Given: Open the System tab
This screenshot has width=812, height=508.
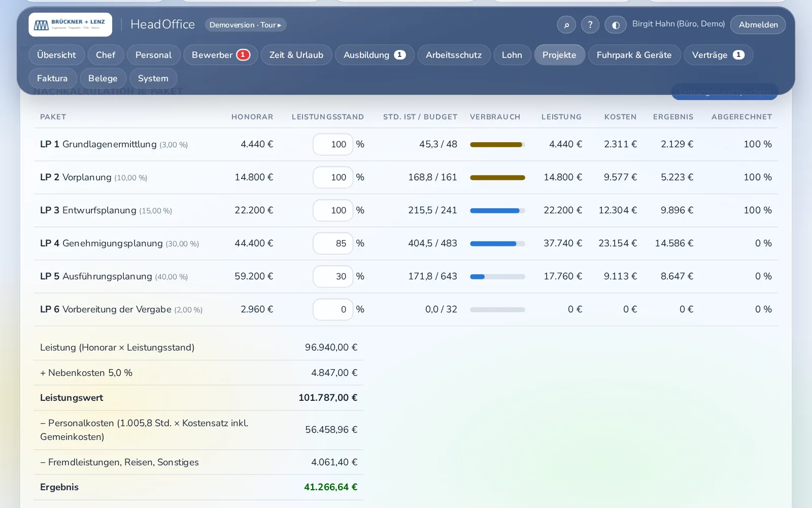Looking at the screenshot, I should click(153, 78).
